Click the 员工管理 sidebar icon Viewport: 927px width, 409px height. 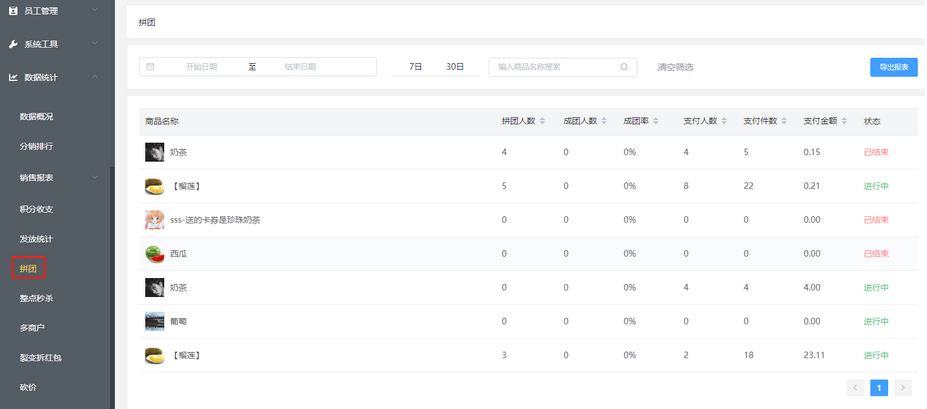pos(13,11)
